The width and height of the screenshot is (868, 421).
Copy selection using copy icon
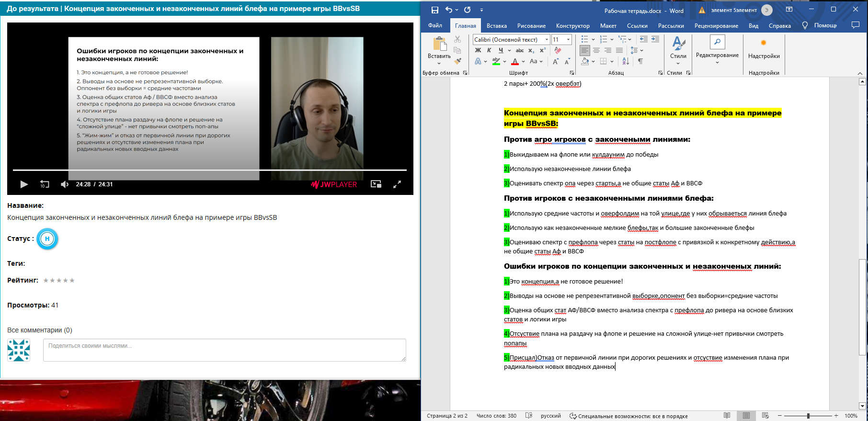[458, 50]
